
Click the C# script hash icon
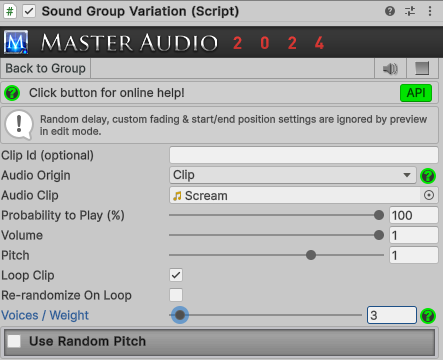(x=10, y=11)
